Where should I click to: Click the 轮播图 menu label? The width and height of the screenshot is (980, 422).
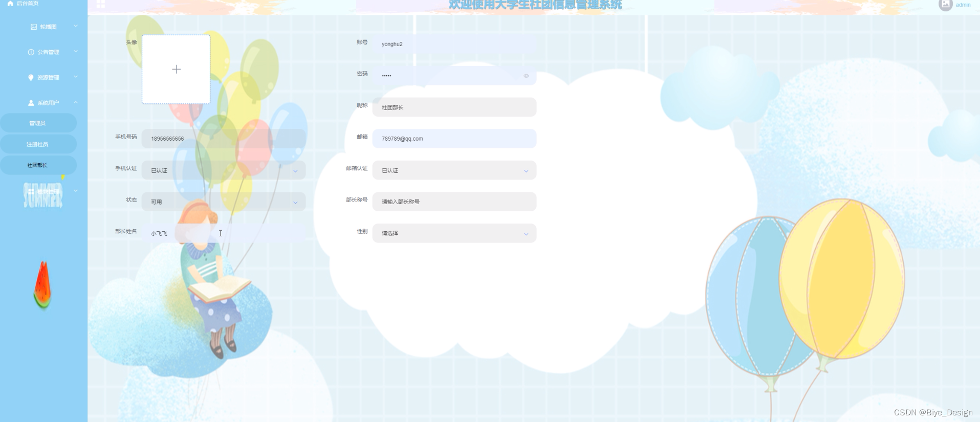pos(49,27)
